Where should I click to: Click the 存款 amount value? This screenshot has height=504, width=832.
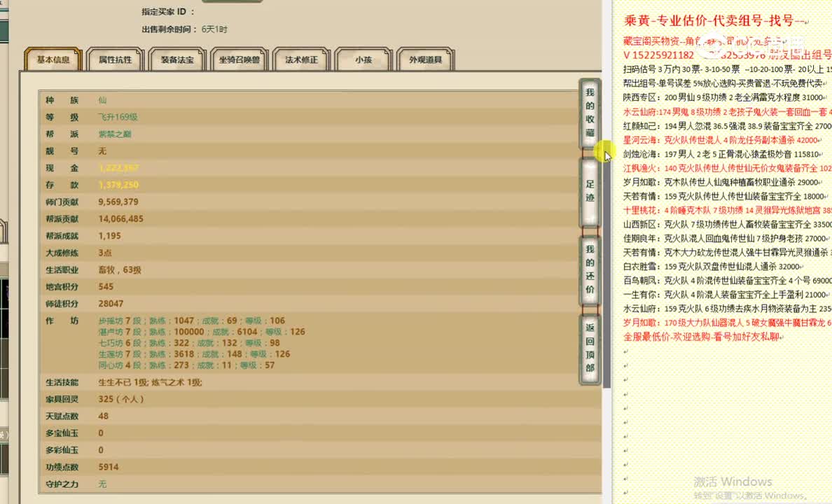point(118,185)
